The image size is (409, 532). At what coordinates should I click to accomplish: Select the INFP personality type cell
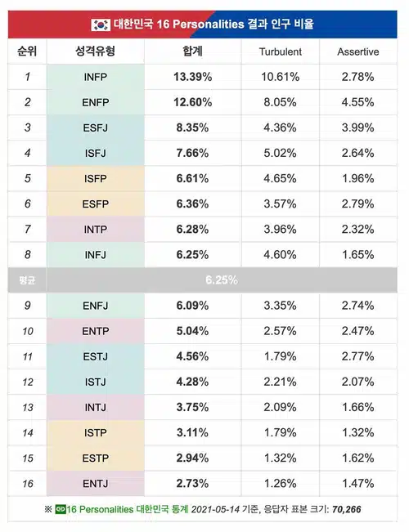[x=96, y=77]
